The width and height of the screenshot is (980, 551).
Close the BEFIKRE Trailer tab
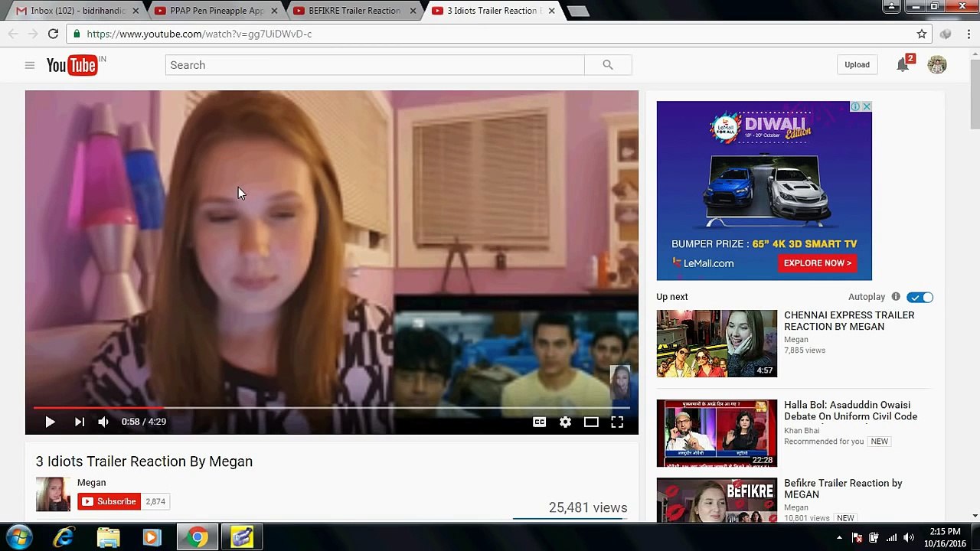click(x=413, y=11)
